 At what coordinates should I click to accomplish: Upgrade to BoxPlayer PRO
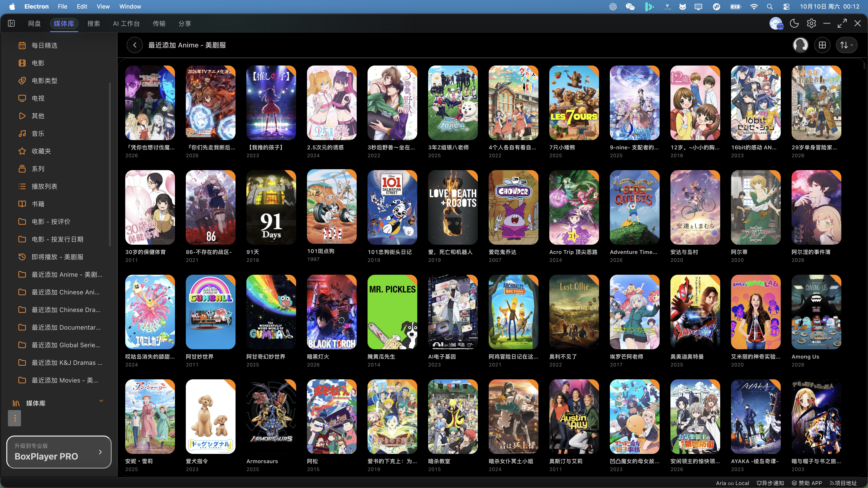click(59, 452)
